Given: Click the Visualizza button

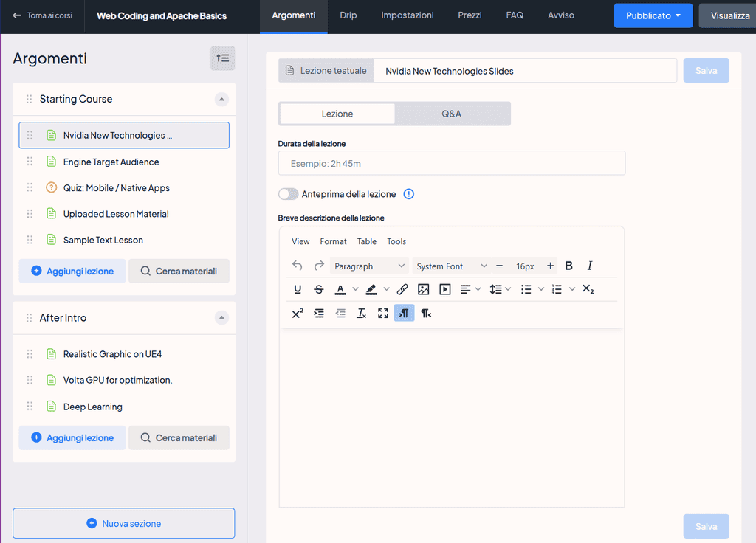Looking at the screenshot, I should [x=729, y=15].
